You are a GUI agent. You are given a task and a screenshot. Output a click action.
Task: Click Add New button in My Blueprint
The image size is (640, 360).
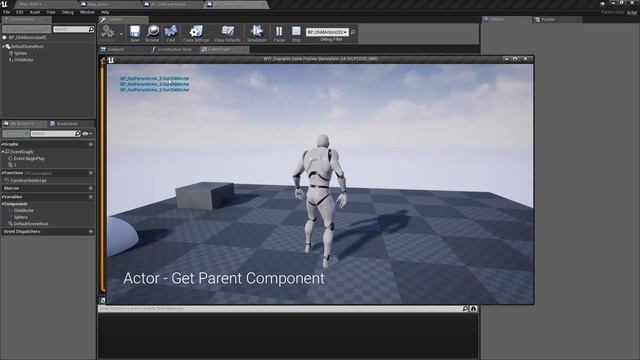(x=16, y=133)
